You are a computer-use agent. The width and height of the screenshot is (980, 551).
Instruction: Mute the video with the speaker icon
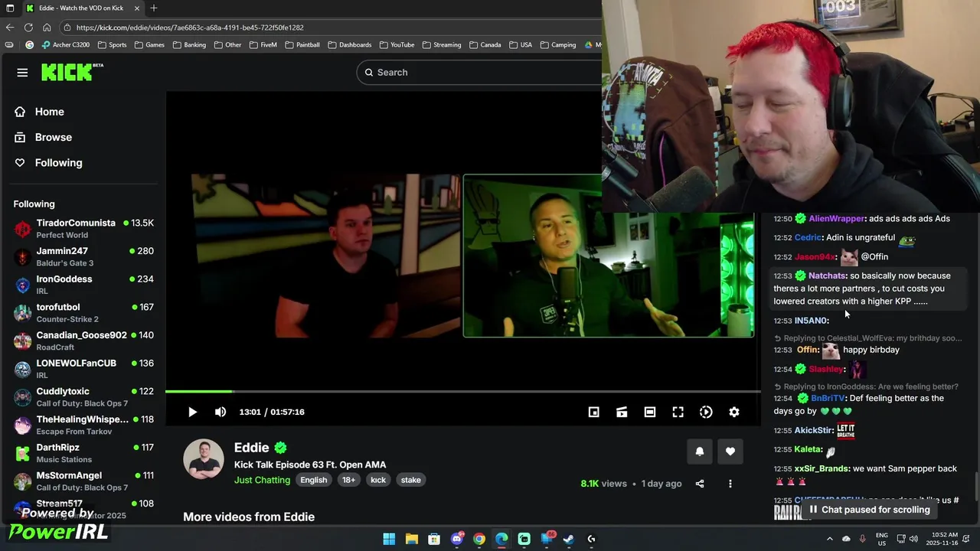pyautogui.click(x=220, y=412)
